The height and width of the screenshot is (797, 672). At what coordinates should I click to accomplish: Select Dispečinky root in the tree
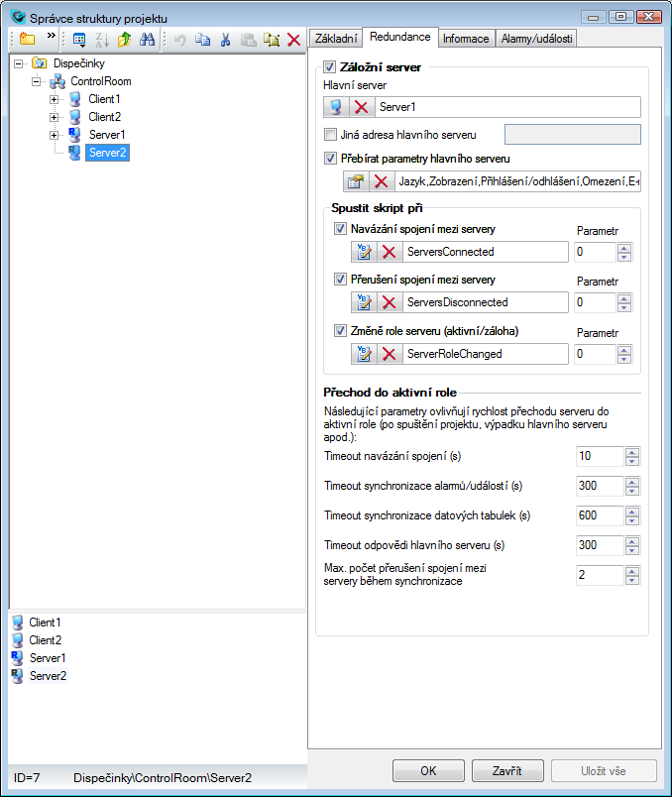(78, 63)
